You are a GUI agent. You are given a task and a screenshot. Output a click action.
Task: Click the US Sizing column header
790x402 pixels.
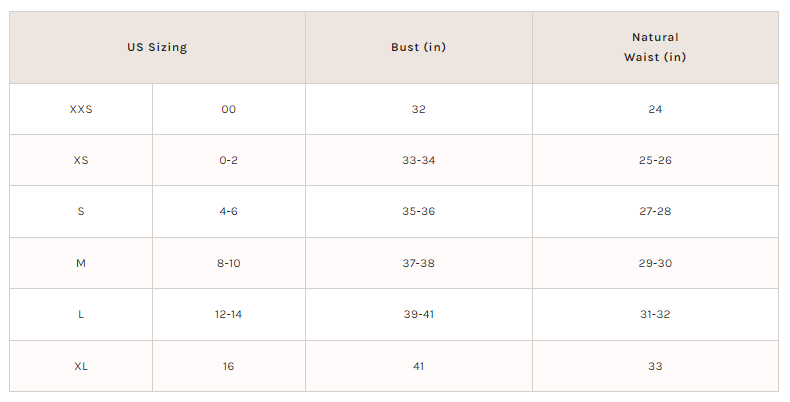point(157,47)
